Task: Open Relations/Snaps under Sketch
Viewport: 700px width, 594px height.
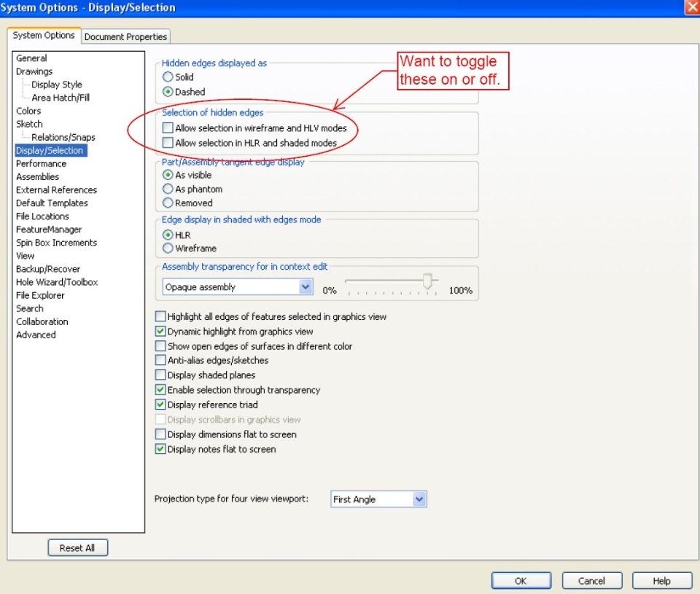Action: pyautogui.click(x=63, y=138)
